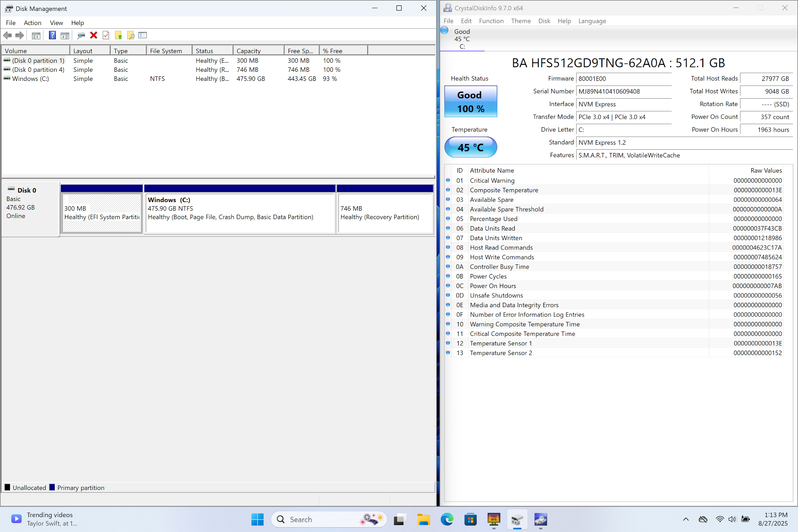Click the Back arrow in Disk Management toolbar

pyautogui.click(x=7, y=35)
